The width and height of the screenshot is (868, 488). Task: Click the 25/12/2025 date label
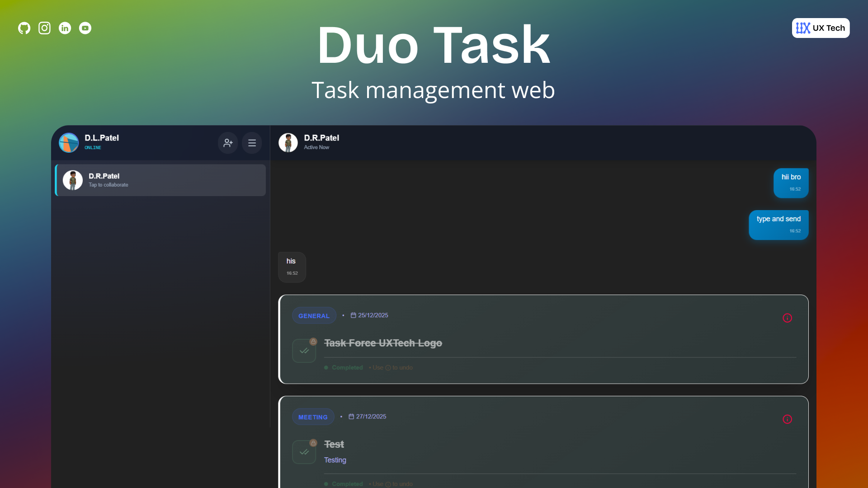[x=373, y=315]
